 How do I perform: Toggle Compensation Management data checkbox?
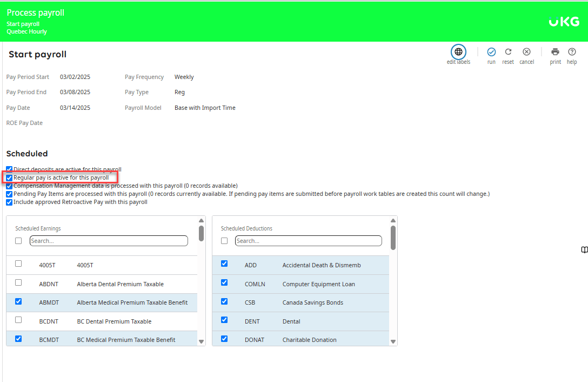click(x=9, y=186)
